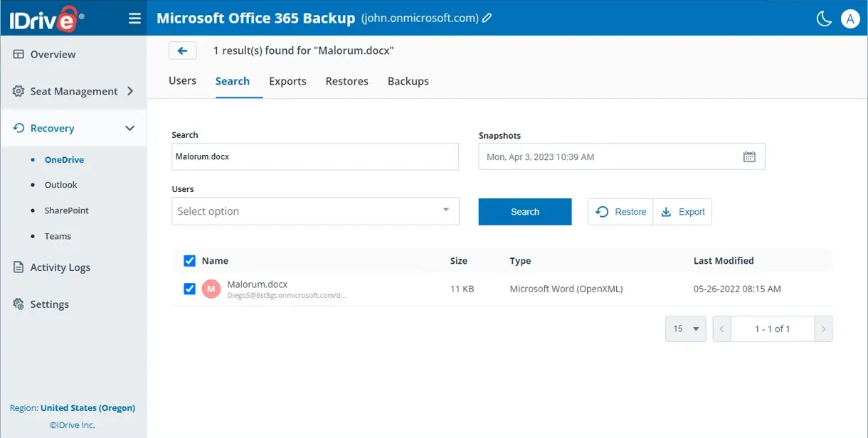
Task: Select the Search tab
Action: [x=233, y=81]
